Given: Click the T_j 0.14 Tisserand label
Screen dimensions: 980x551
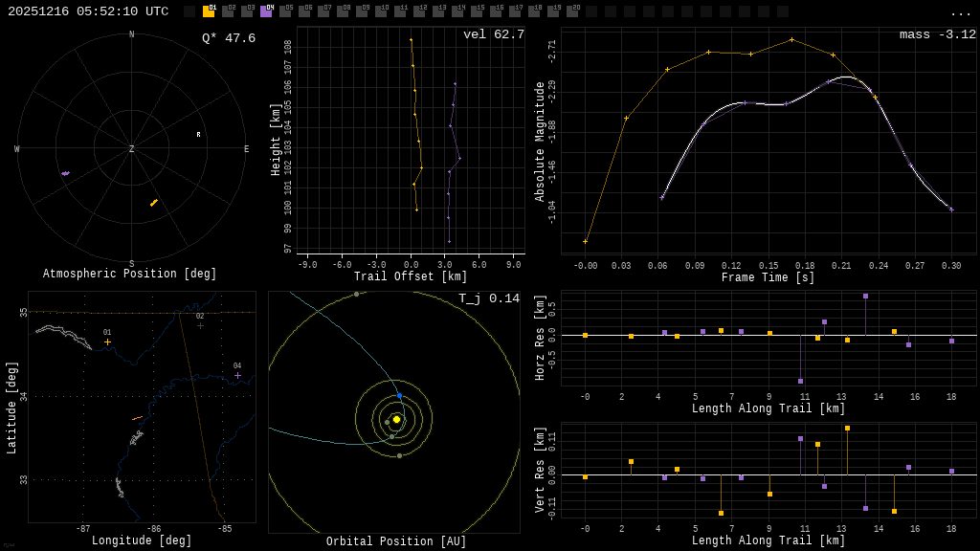Looking at the screenshot, I should (x=488, y=299).
